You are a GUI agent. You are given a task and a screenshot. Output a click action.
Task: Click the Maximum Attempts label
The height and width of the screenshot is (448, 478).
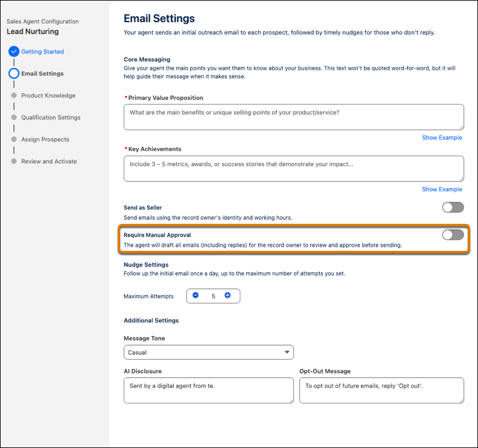148,296
